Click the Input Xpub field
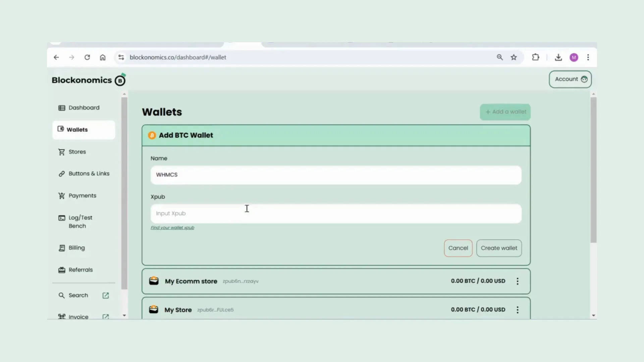The height and width of the screenshot is (362, 644). coord(336,213)
